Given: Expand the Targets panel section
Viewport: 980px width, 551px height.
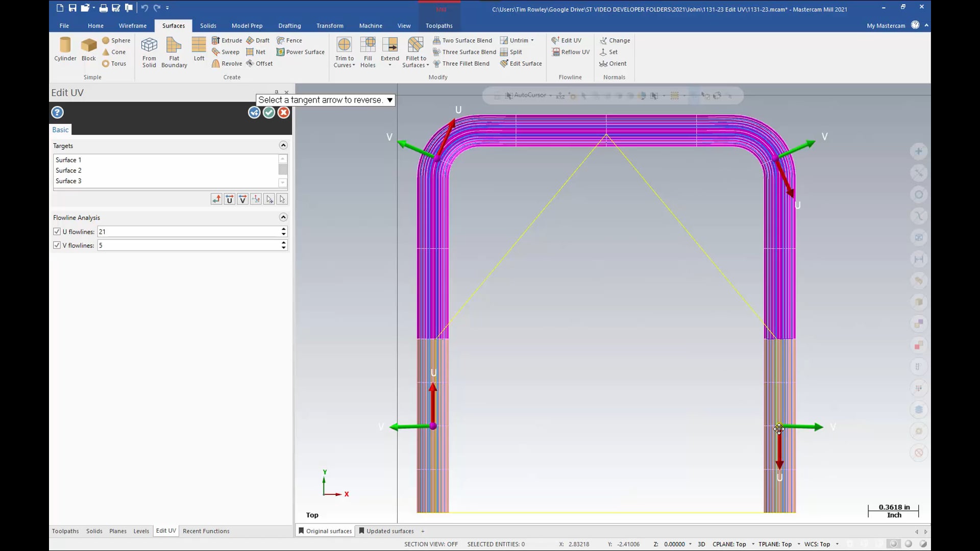Looking at the screenshot, I should click(x=283, y=145).
